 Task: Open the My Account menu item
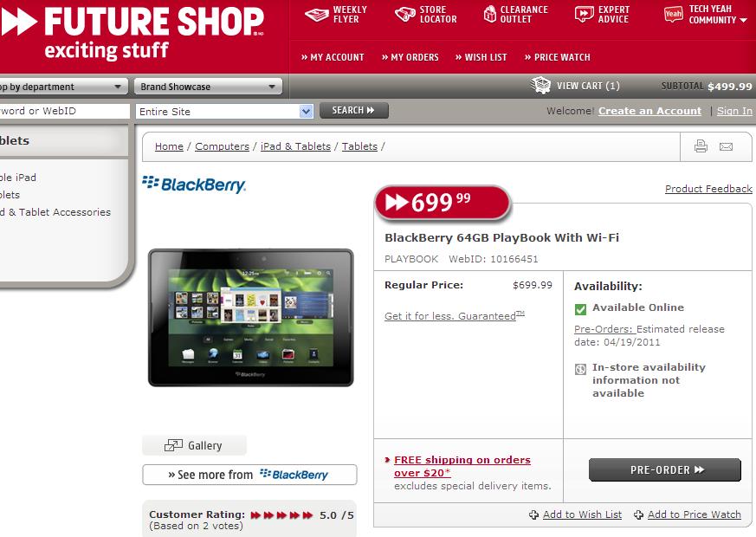[333, 57]
